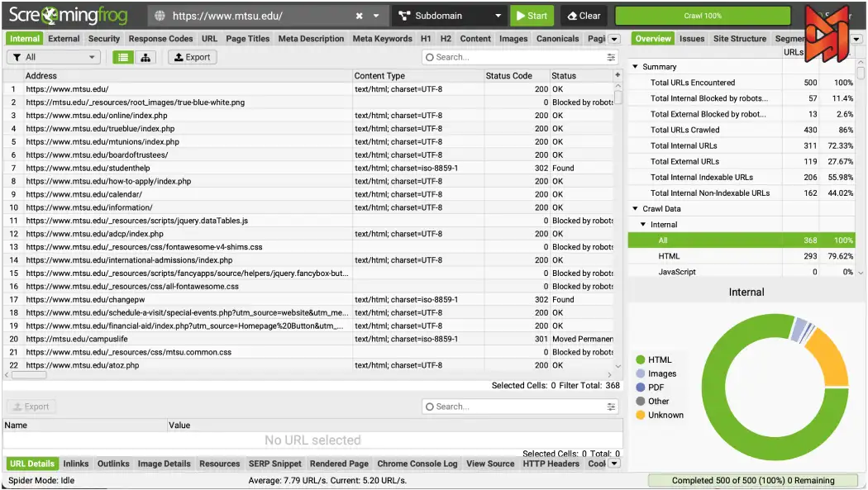868x490 pixels.
Task: Add a column with the plus icon
Action: [618, 74]
